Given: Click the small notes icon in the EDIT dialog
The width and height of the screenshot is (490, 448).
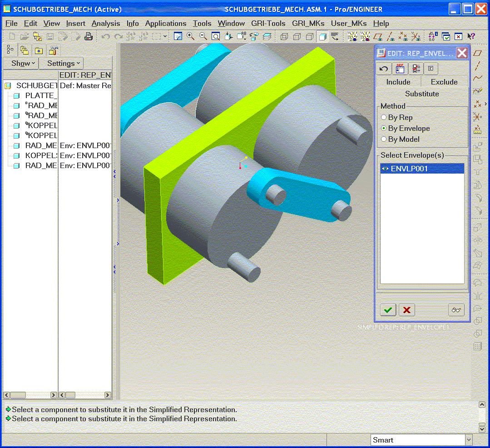Looking at the screenshot, I should 431,69.
